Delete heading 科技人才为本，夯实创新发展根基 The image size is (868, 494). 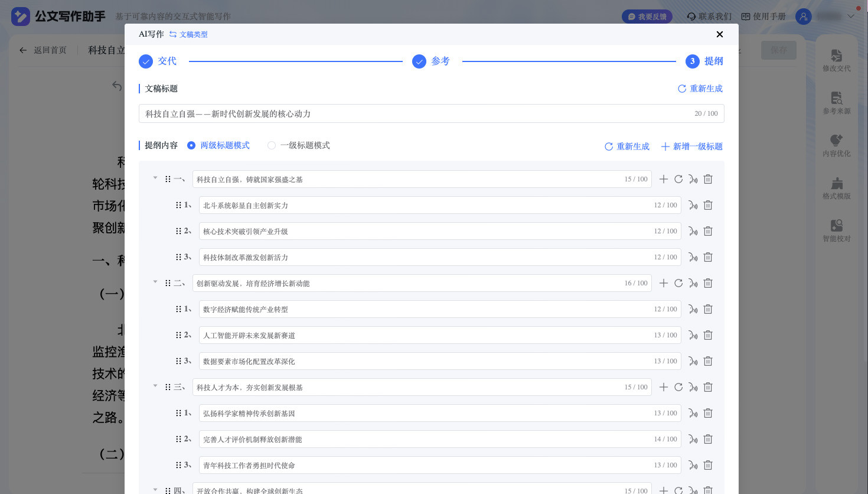pyautogui.click(x=708, y=387)
